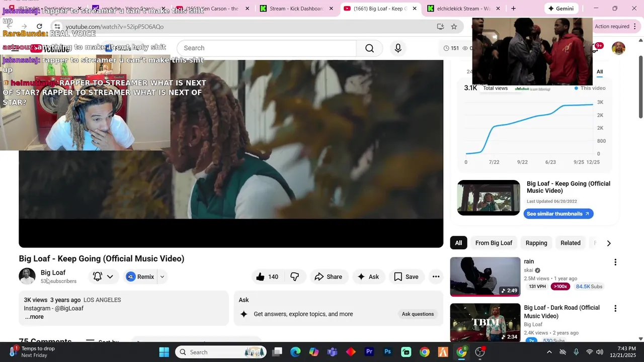
Task: Reload the page in Chrome
Action: (39, 27)
